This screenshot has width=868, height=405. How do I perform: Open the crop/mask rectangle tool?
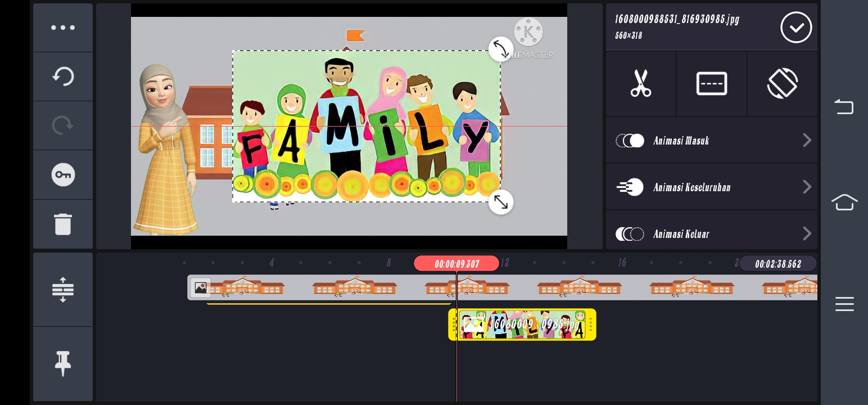pos(712,84)
